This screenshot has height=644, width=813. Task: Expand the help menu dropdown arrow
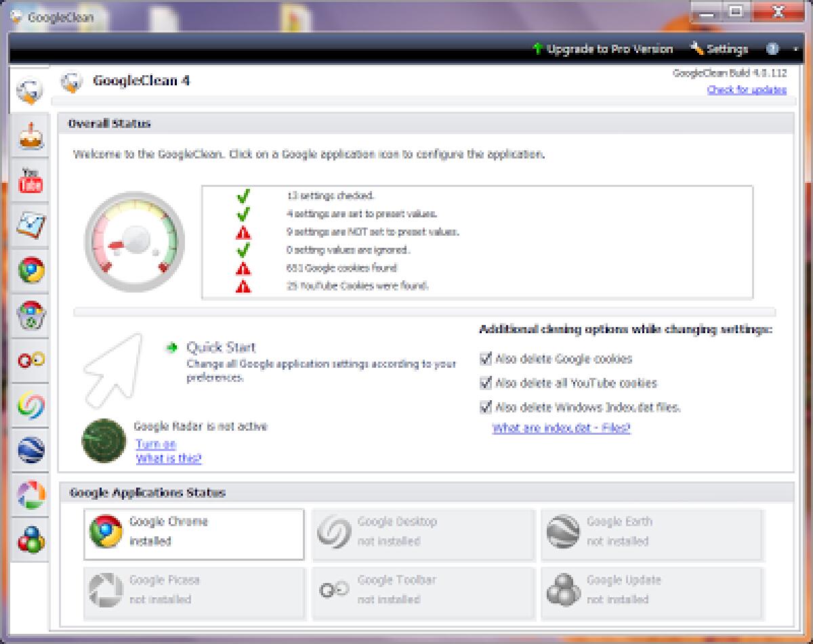click(x=794, y=49)
